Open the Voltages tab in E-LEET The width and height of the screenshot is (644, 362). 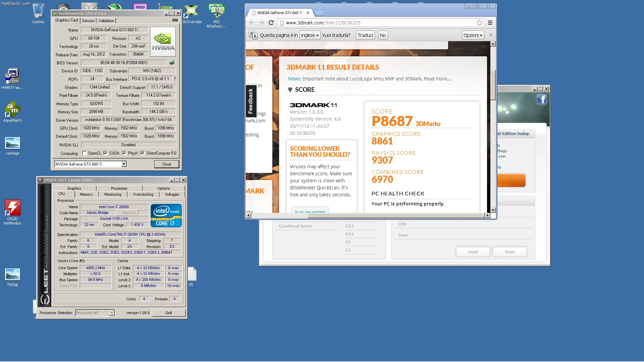point(172,194)
